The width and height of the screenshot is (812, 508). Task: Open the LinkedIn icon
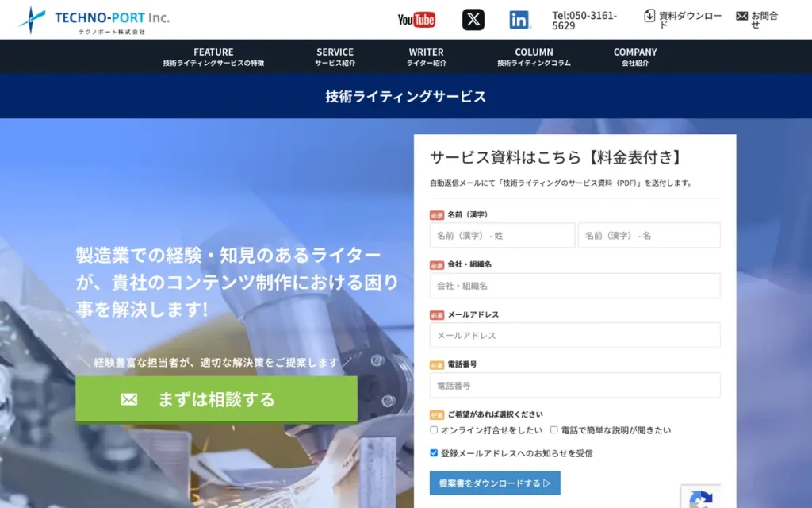tap(519, 20)
